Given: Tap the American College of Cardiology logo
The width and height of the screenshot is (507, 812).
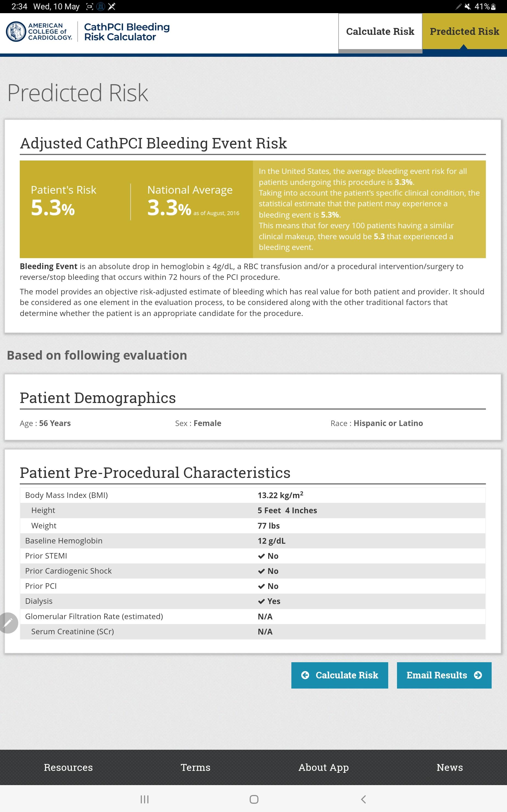Looking at the screenshot, I should tap(39, 32).
